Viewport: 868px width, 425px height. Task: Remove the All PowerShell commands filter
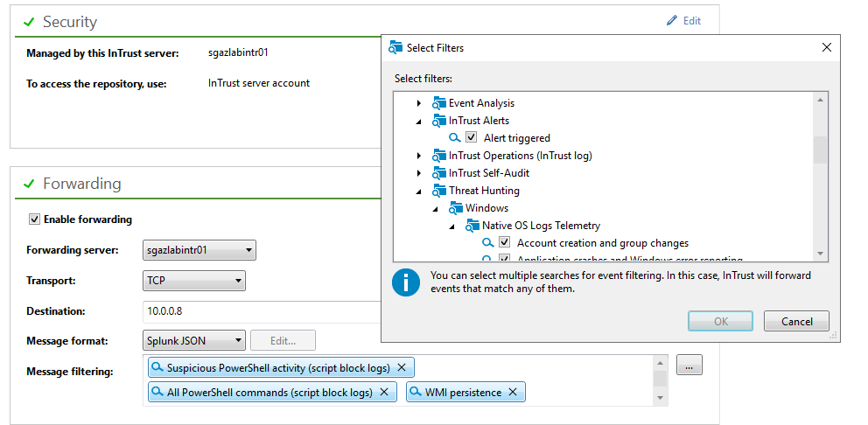pos(384,393)
